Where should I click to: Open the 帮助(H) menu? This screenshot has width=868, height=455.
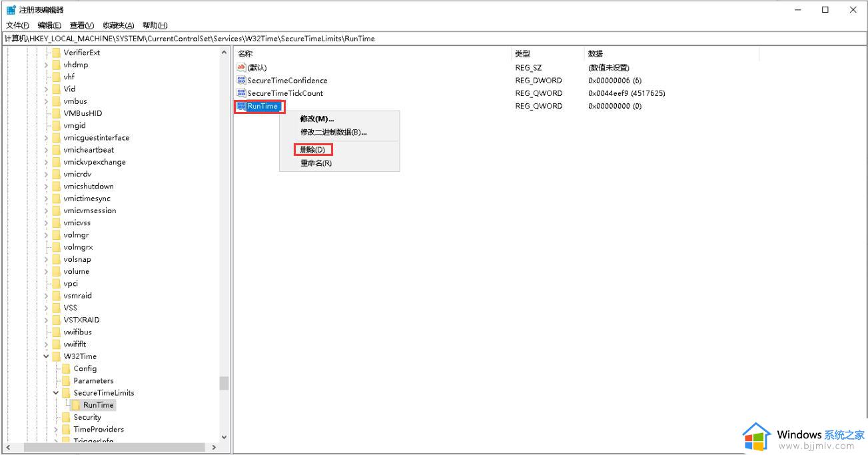click(155, 25)
